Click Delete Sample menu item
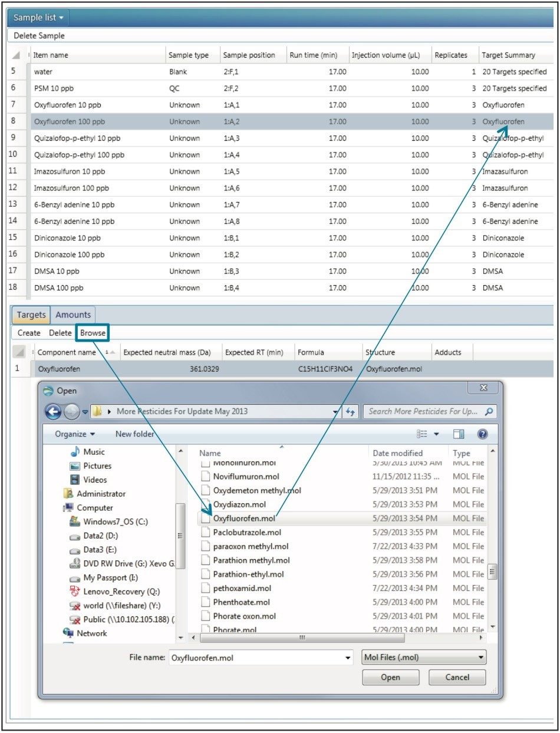 (x=39, y=36)
